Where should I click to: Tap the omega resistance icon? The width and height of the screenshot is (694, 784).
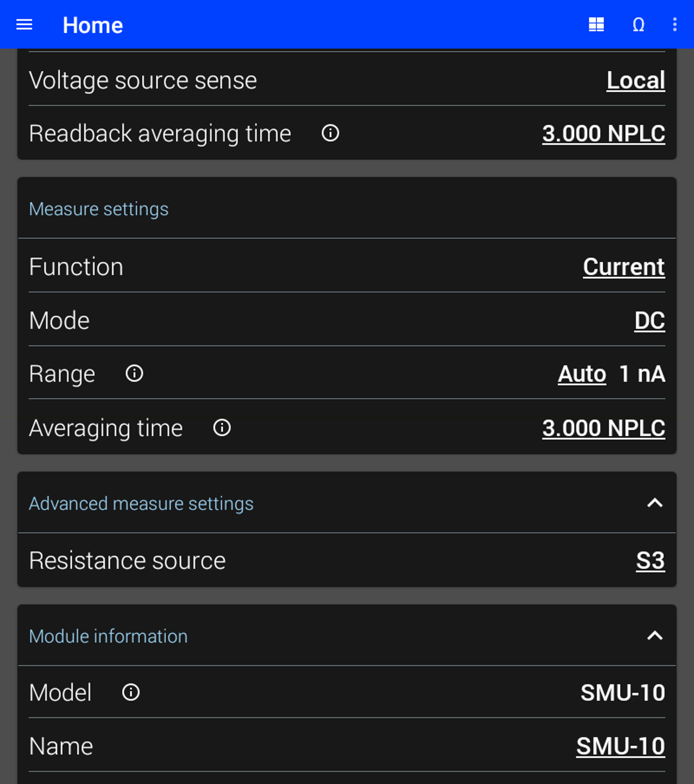[x=638, y=25]
